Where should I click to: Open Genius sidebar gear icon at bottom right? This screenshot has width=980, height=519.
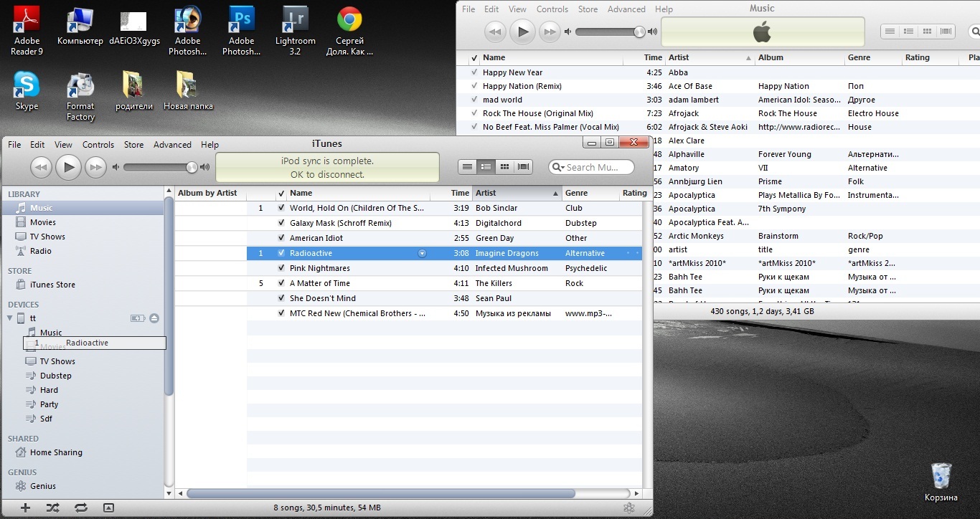(x=629, y=508)
